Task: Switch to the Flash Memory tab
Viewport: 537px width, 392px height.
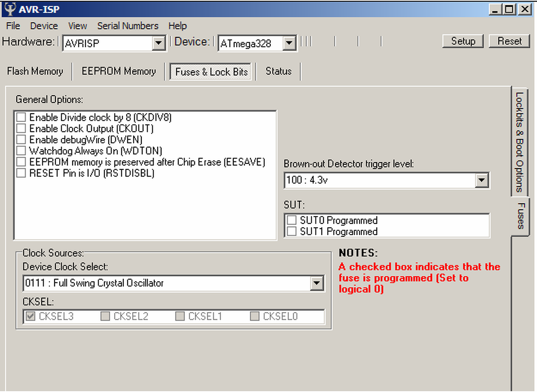Action: pos(35,71)
